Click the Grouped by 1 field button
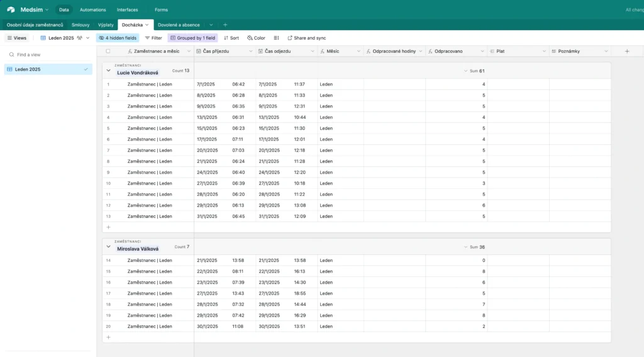 point(193,38)
